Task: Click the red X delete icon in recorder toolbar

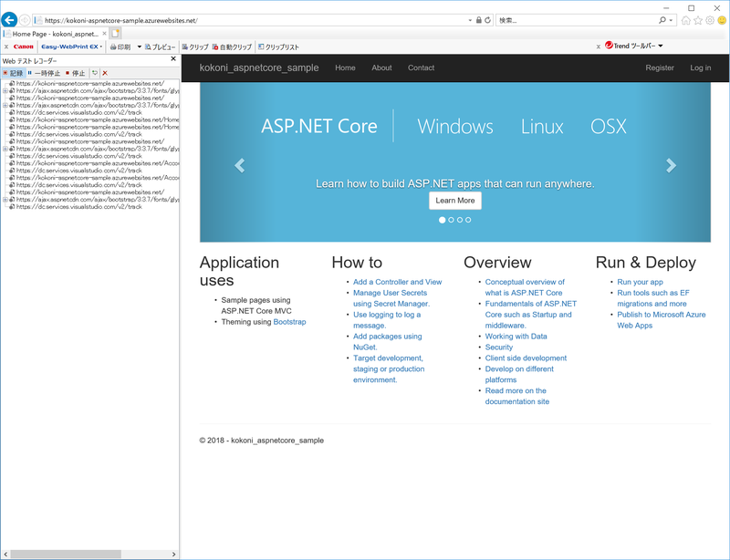Action: pos(105,73)
